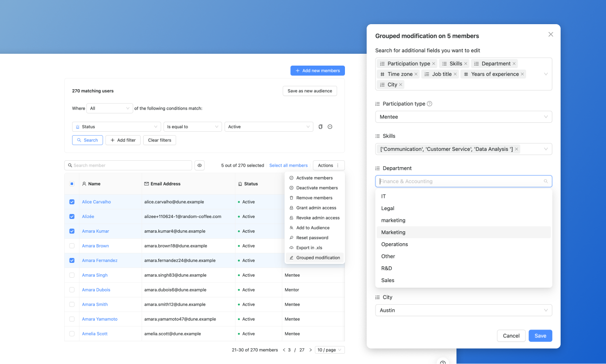Image resolution: width=606 pixels, height=364 pixels.
Task: Go to next page of members
Action: [x=310, y=350]
